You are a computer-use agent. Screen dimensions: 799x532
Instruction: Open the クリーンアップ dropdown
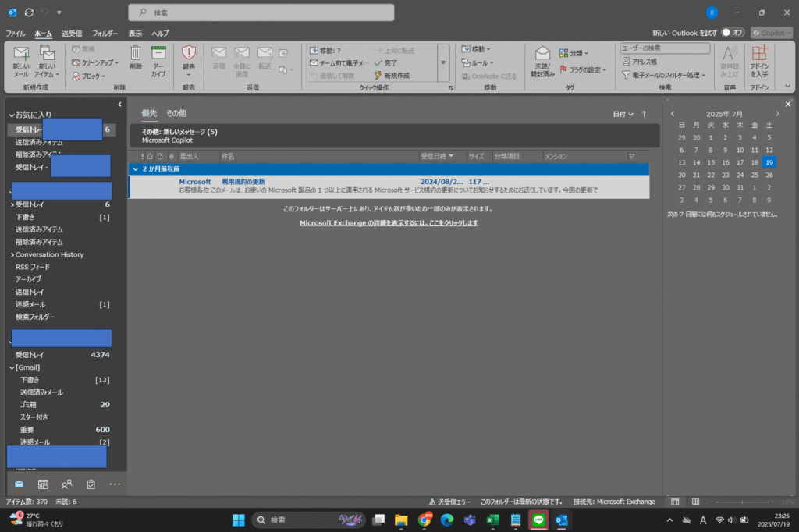[95, 62]
